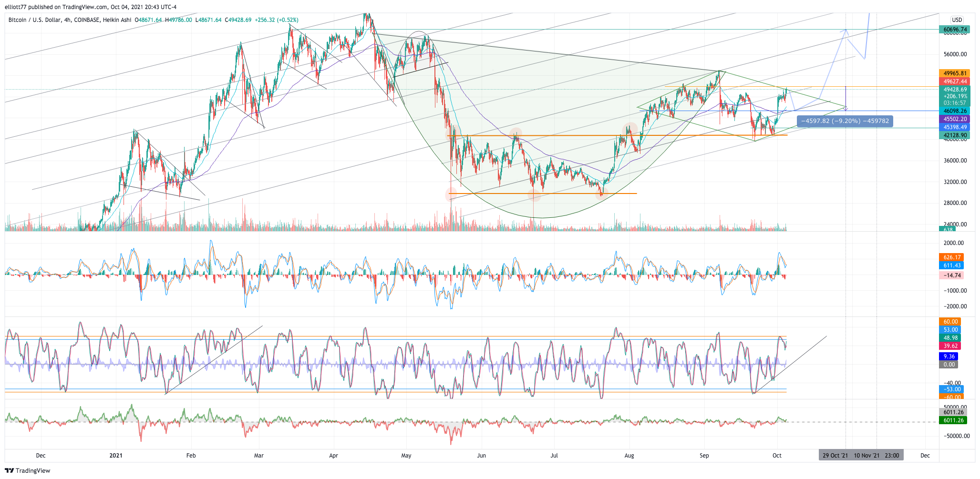Click the green 42128.90 price label
980x479 pixels.
pyautogui.click(x=955, y=135)
